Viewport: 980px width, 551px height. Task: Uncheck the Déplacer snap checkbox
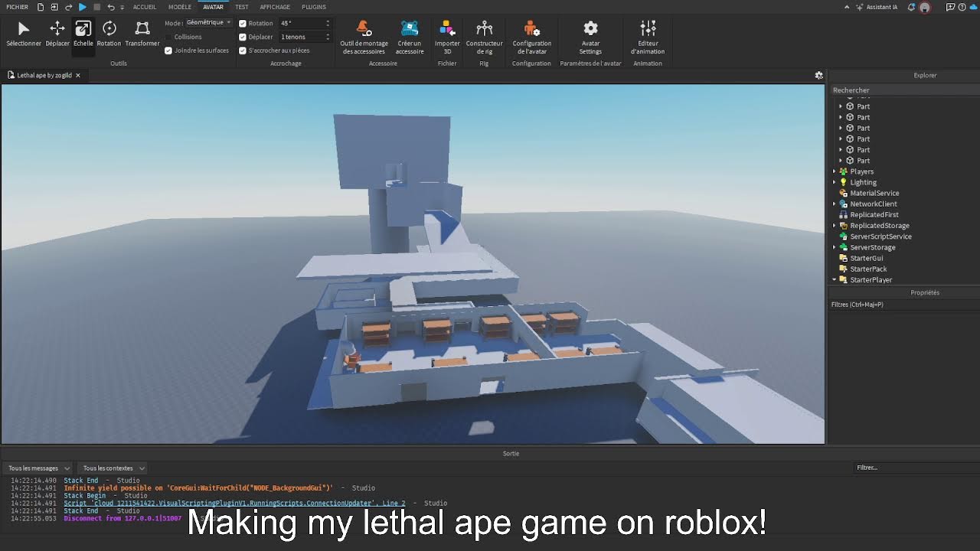coord(243,37)
